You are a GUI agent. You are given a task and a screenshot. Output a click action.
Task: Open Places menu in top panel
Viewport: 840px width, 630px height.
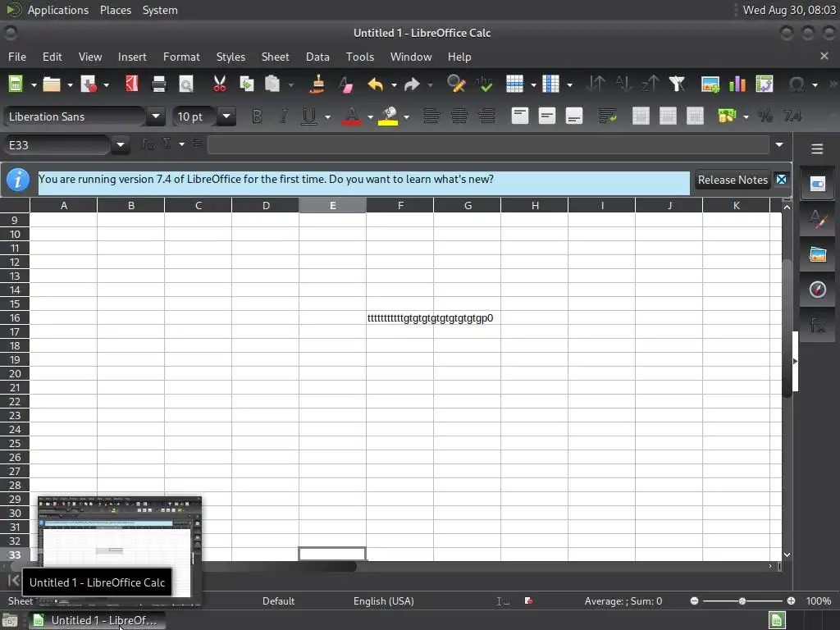point(116,10)
